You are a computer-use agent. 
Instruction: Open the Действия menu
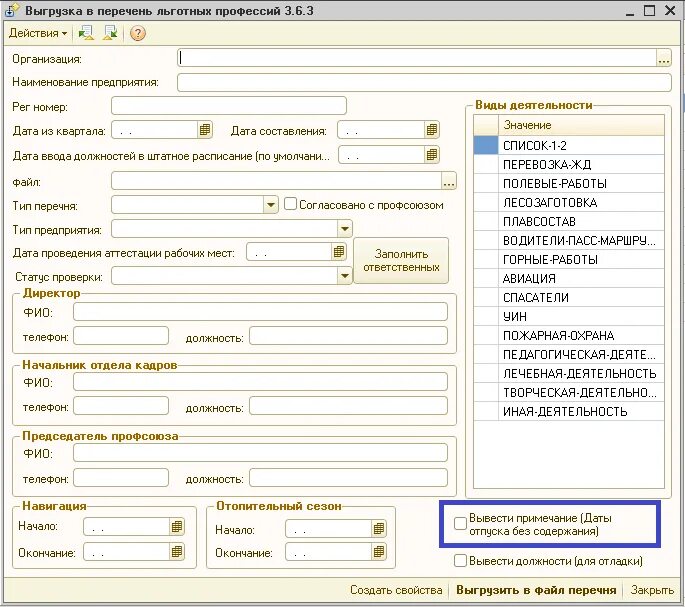(38, 33)
